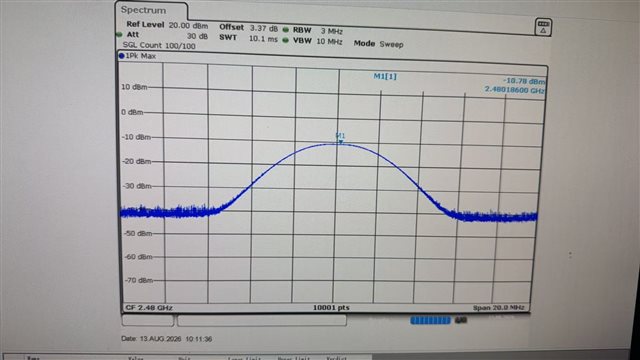Open the Spectrum tab
Viewport: 640px width, 360px height.
pyautogui.click(x=143, y=10)
